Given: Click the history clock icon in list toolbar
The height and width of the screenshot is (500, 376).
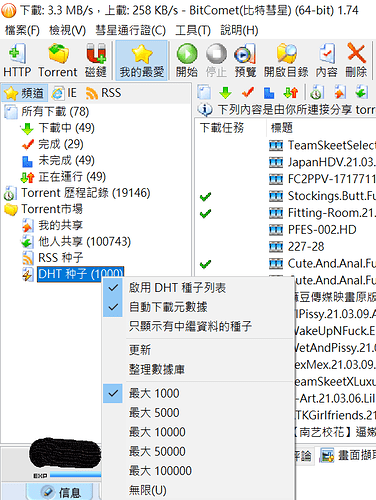Looking at the screenshot, I should coord(317,92).
